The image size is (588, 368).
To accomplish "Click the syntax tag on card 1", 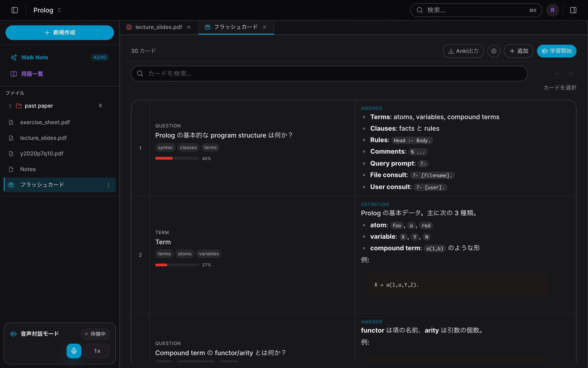I will (165, 147).
